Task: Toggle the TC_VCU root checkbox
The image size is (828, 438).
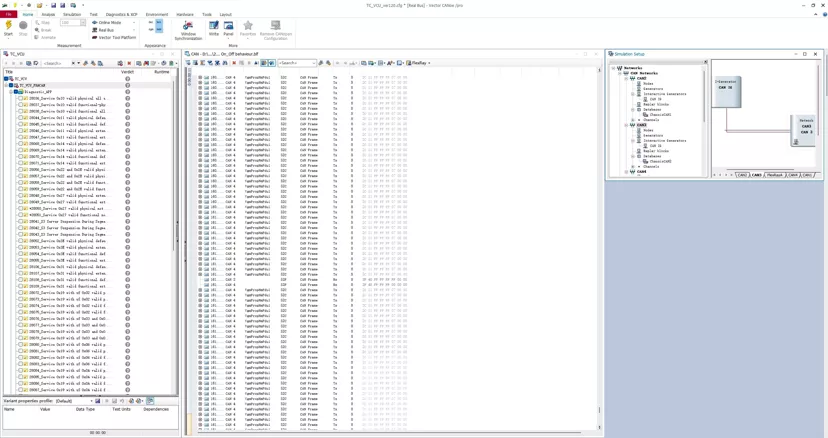Action: tap(6, 79)
